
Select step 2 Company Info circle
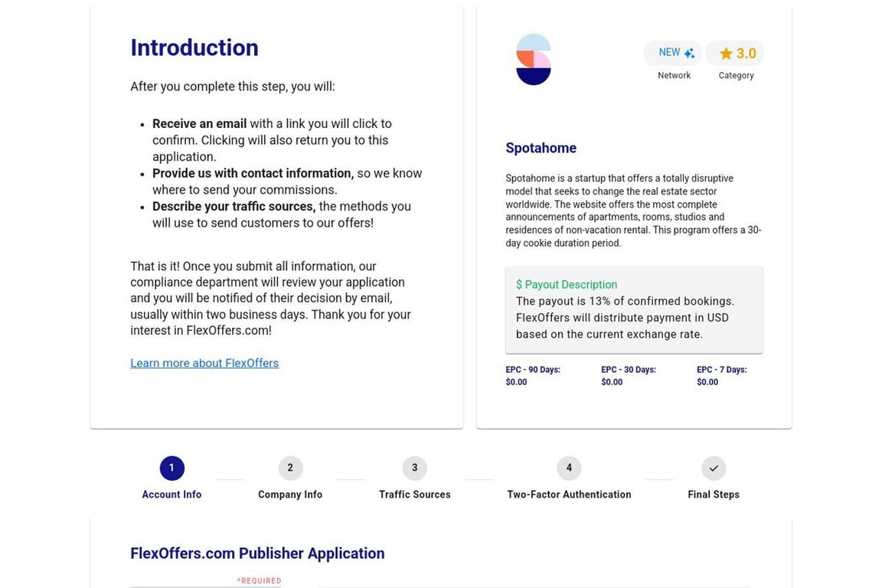click(290, 468)
